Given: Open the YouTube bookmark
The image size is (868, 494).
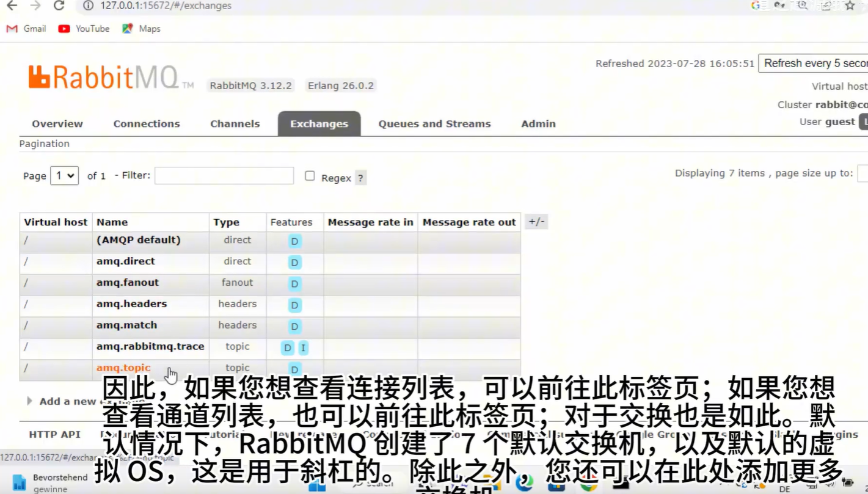Looking at the screenshot, I should [x=84, y=29].
